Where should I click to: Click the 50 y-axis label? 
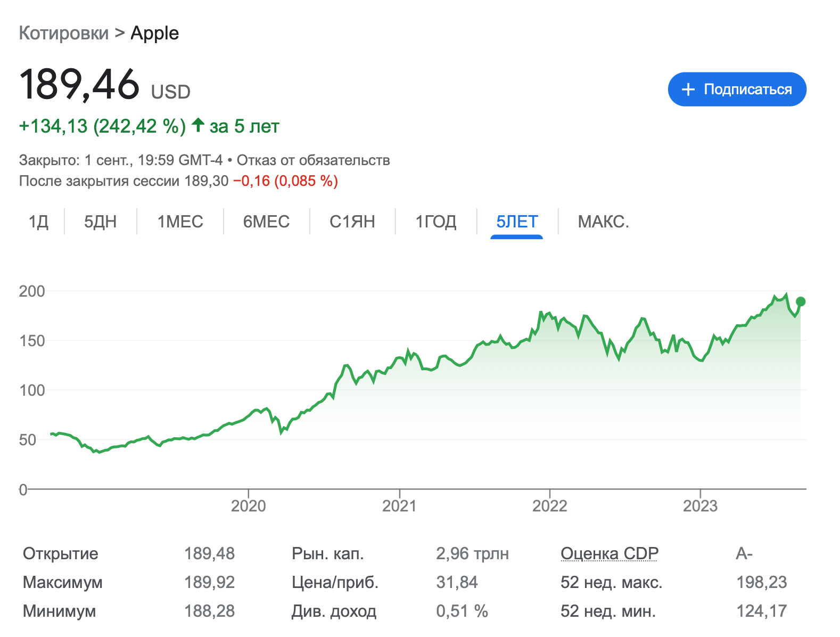(x=28, y=440)
